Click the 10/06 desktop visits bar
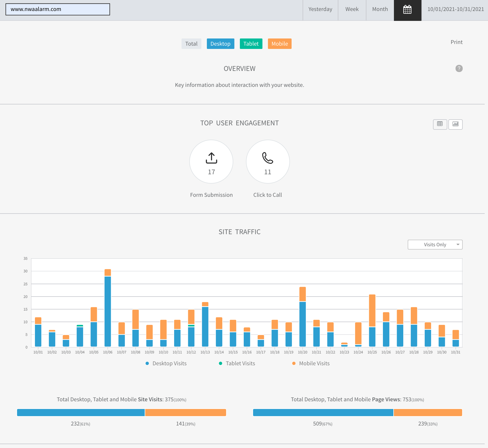The width and height of the screenshot is (488, 448). [x=108, y=311]
